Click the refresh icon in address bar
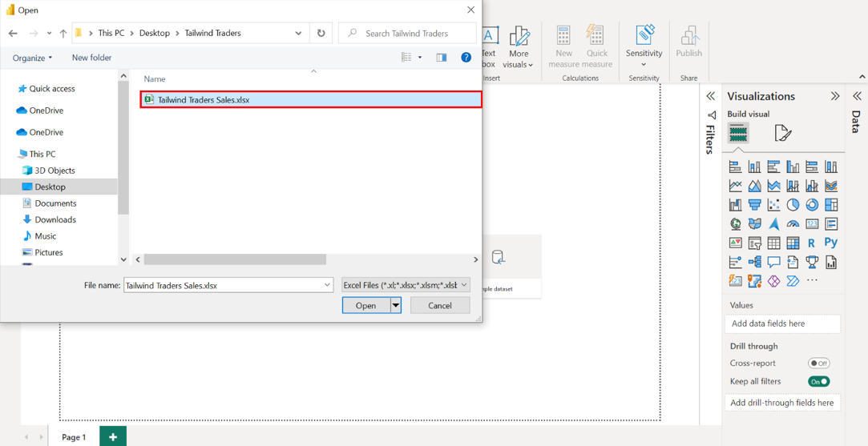The width and height of the screenshot is (868, 446). tap(321, 34)
